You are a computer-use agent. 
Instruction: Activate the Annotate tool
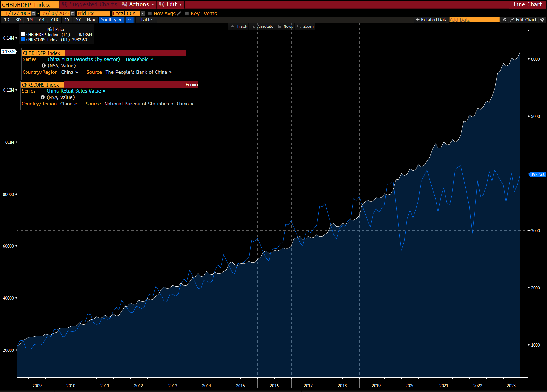click(x=262, y=27)
